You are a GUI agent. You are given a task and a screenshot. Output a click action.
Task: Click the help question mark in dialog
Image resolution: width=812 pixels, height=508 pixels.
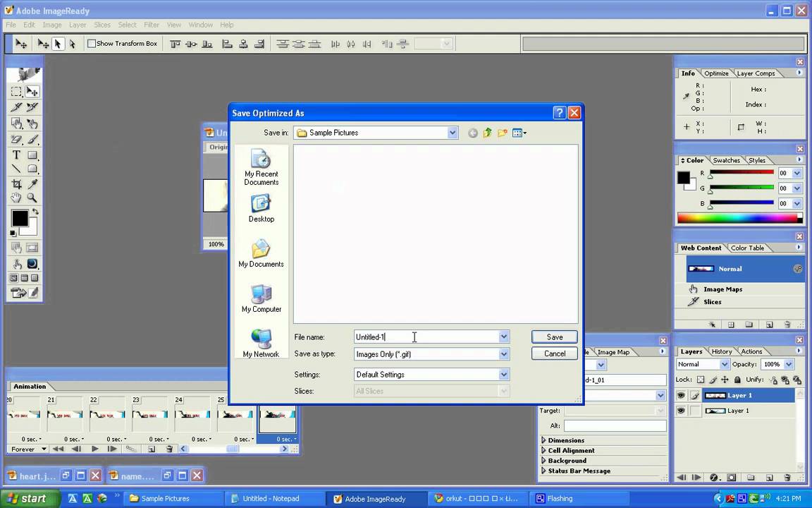point(559,113)
